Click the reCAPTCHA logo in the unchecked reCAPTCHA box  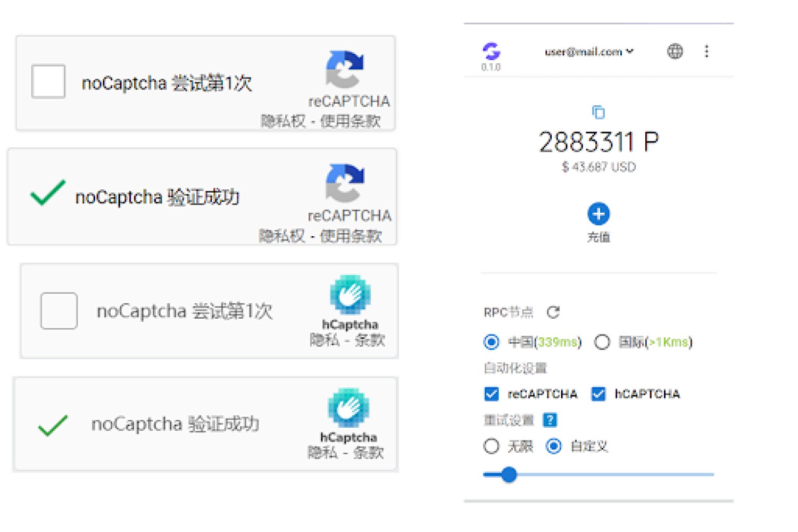pos(345,69)
